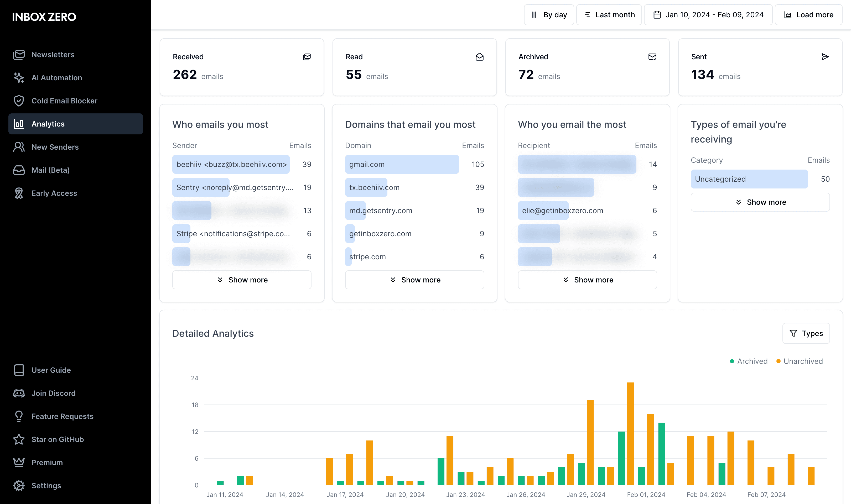Click the New Senders sidebar icon
This screenshot has height=504, width=851.
(19, 146)
